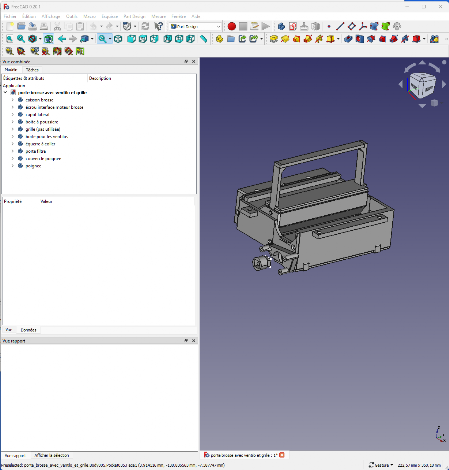Click the green sub-shape binder icon
The width and height of the screenshot is (449, 470).
(386, 26)
